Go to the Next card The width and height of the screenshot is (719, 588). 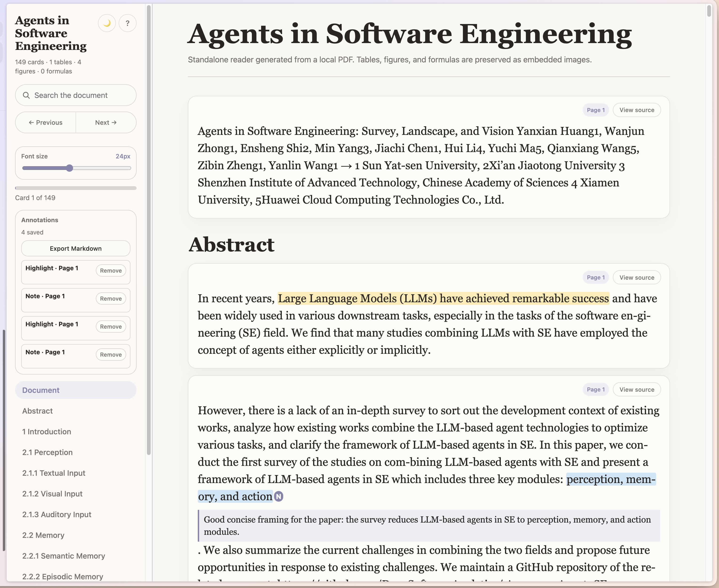click(x=106, y=123)
